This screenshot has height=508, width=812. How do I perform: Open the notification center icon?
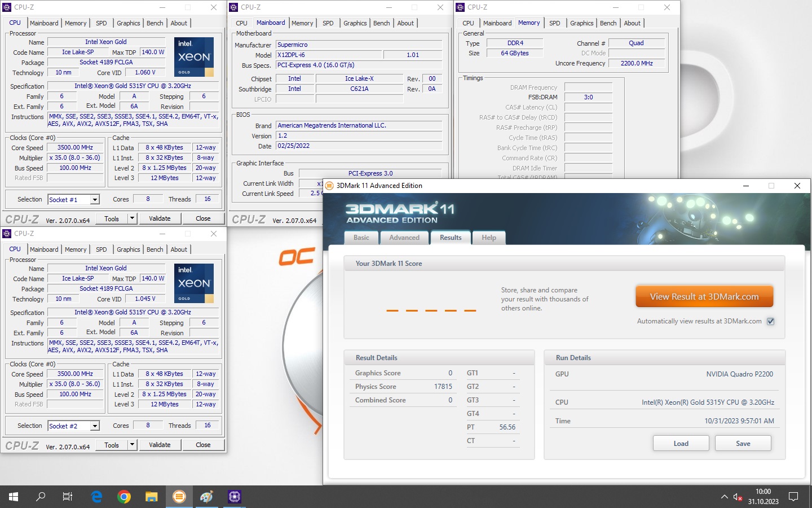[x=793, y=497]
